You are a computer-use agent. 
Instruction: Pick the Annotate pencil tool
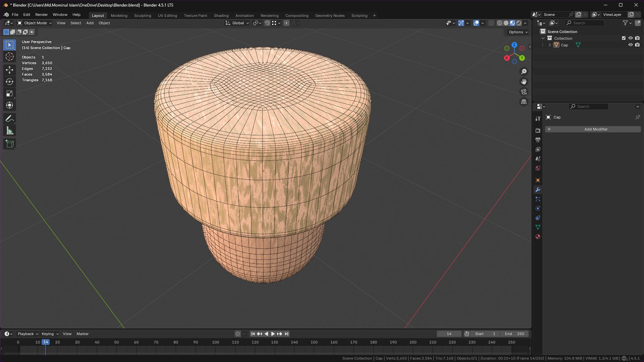coord(9,119)
